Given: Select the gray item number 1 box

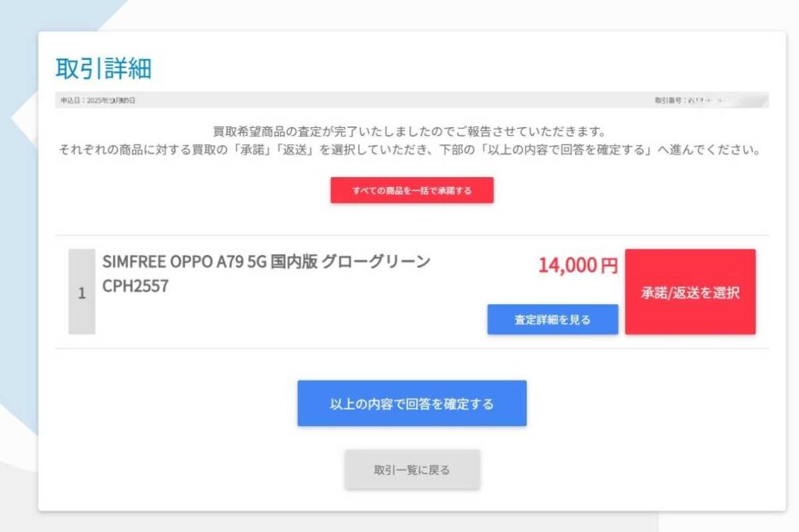Looking at the screenshot, I should tap(82, 292).
